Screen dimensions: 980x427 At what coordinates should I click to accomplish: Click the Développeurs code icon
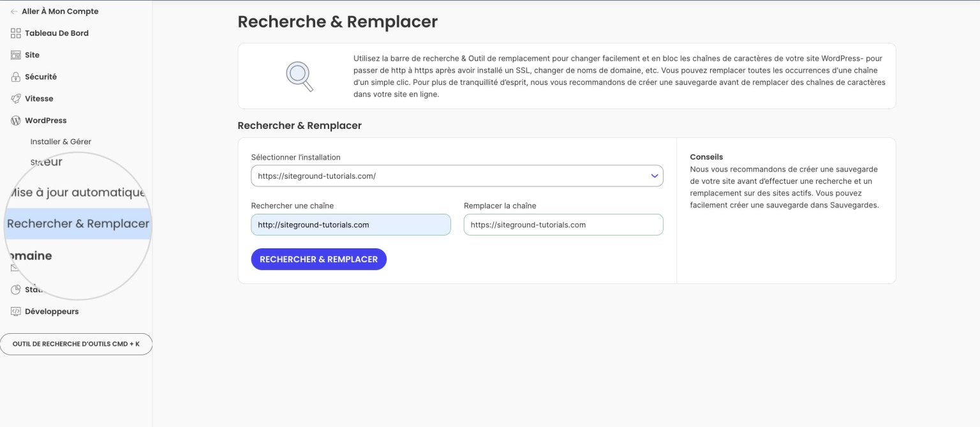click(x=16, y=311)
